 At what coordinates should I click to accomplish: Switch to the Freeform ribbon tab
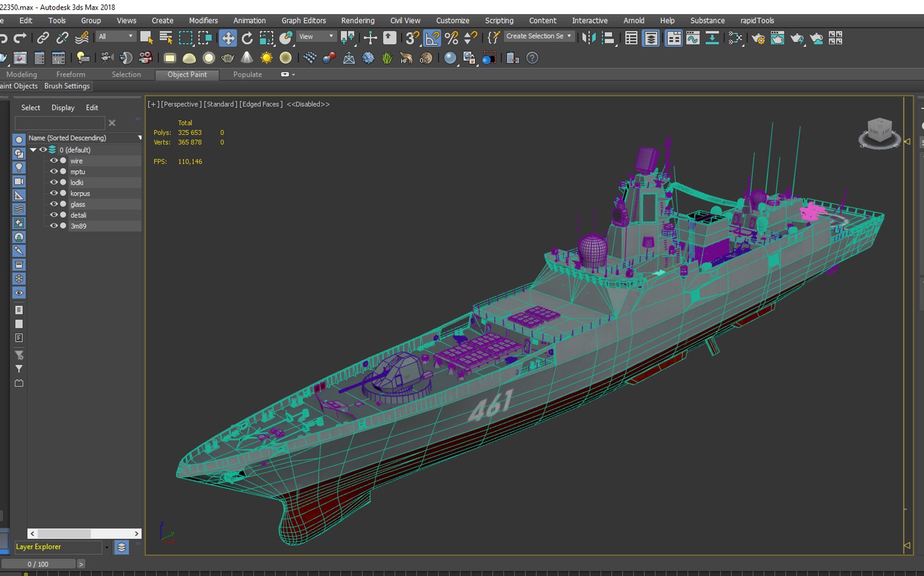click(x=70, y=75)
